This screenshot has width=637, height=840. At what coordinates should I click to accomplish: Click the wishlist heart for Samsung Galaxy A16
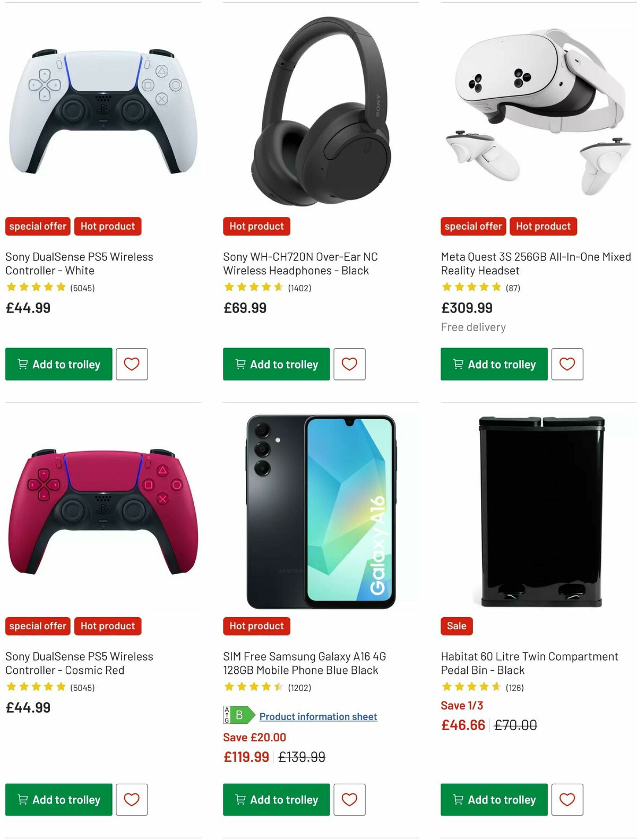pos(349,800)
